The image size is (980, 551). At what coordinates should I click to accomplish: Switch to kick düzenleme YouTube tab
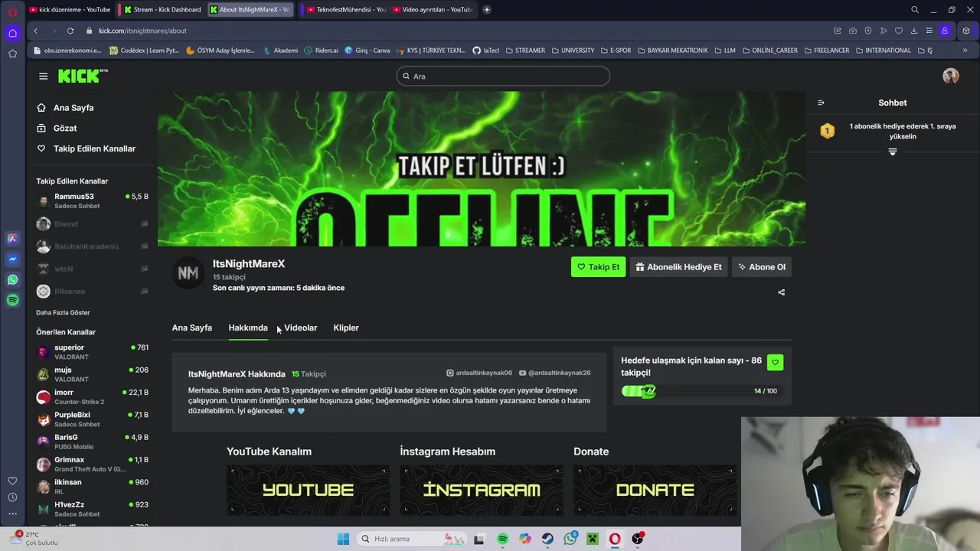70,10
